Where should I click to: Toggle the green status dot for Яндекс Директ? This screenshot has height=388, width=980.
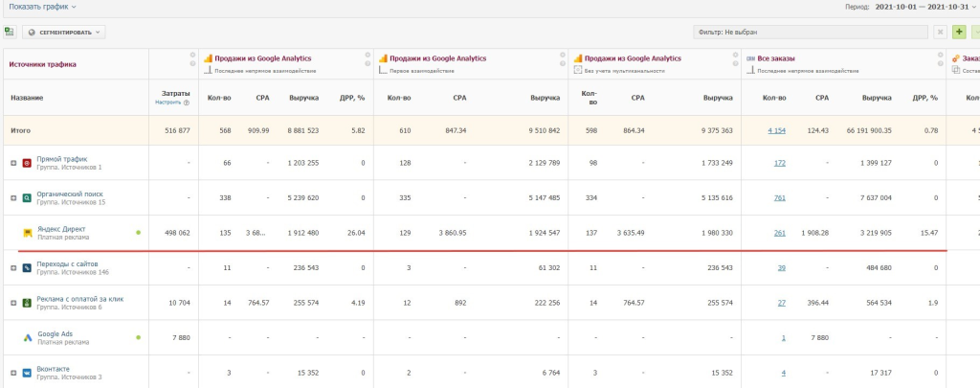coord(138,233)
